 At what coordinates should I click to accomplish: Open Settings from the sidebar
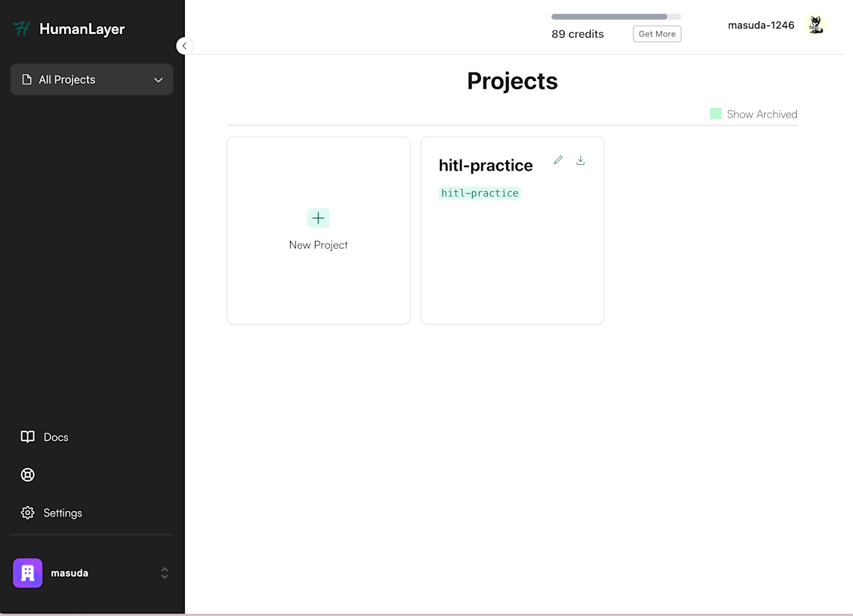pos(63,513)
